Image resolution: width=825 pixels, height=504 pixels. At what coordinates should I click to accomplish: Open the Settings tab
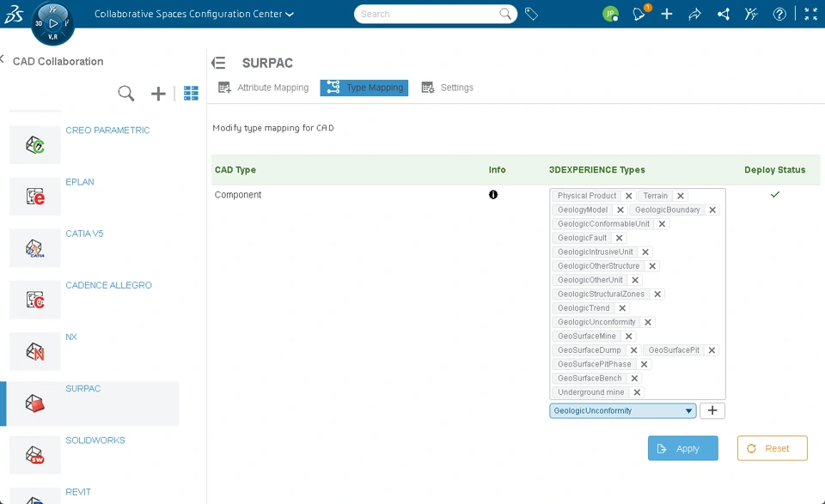[x=447, y=88]
